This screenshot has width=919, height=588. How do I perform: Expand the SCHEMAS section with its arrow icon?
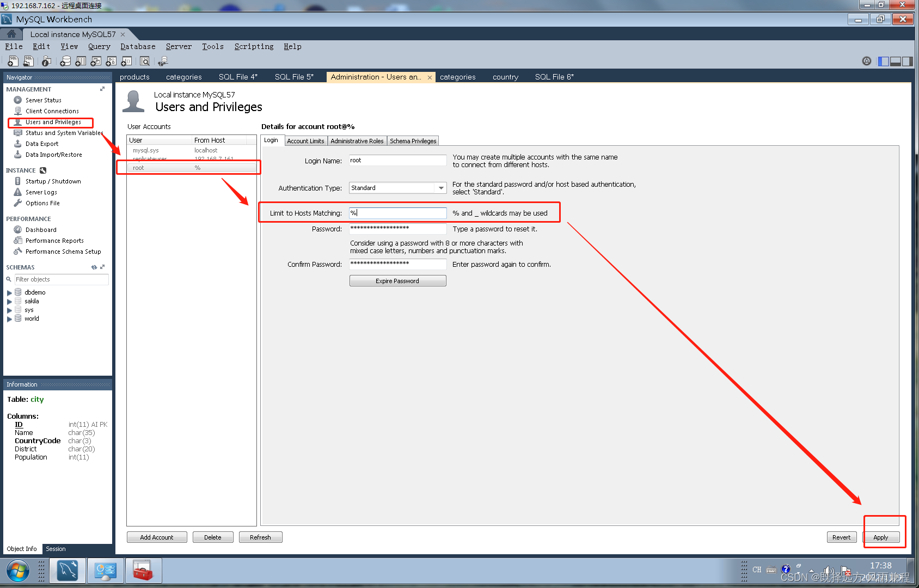(102, 267)
